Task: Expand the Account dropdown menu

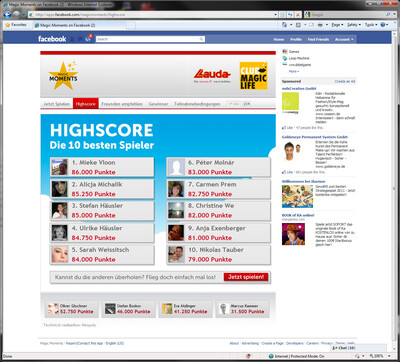Action: [x=344, y=39]
